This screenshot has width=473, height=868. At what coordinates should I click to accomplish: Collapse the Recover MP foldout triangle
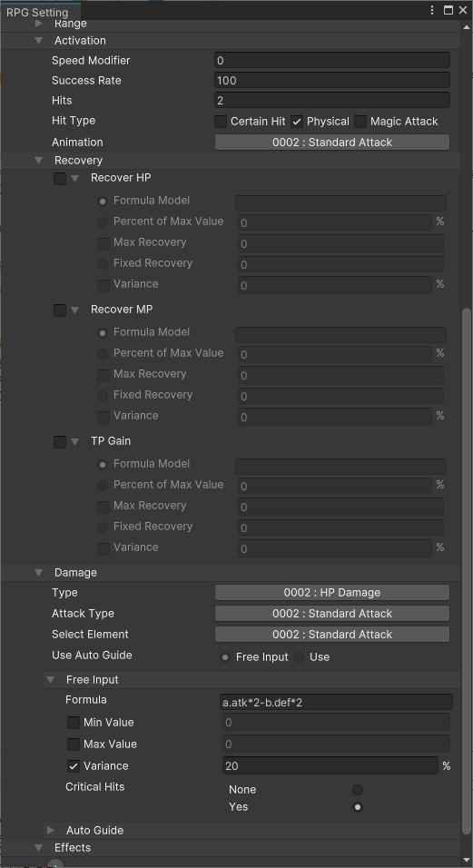pyautogui.click(x=75, y=311)
